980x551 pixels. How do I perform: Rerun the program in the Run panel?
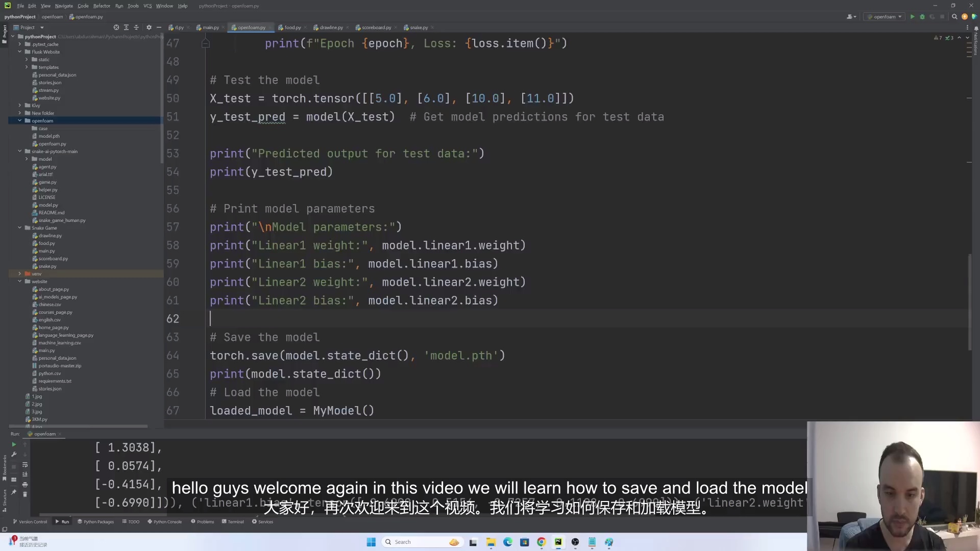pos(14,444)
